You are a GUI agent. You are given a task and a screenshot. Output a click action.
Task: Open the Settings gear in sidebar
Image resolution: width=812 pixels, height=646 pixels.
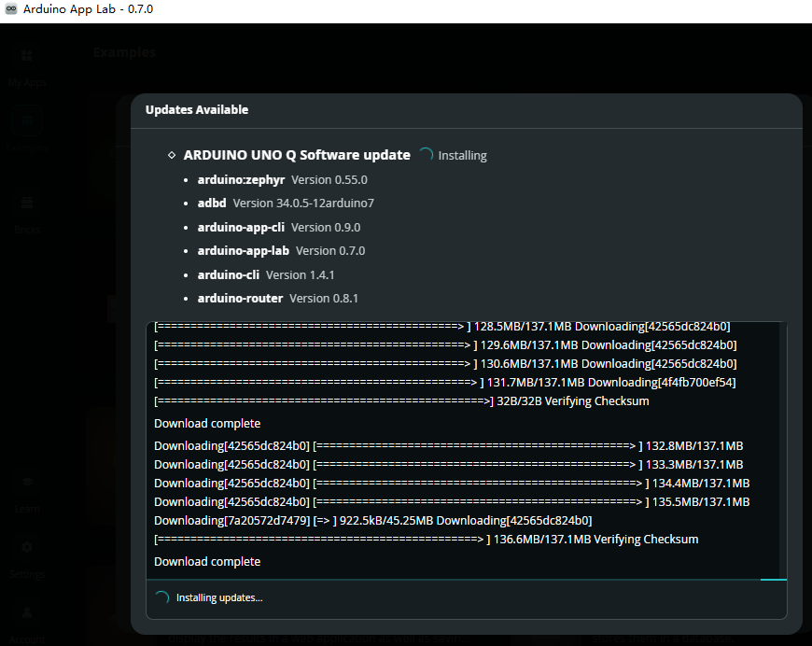click(x=27, y=547)
